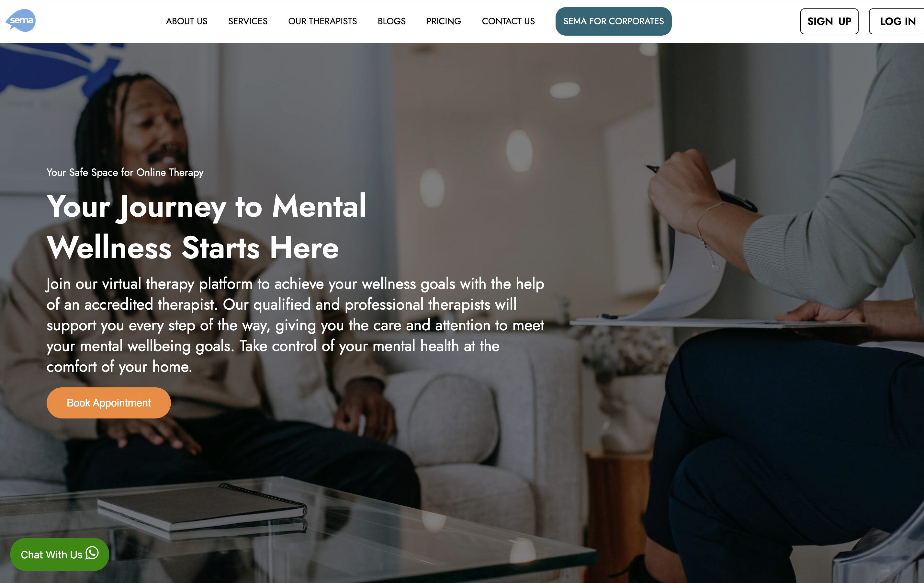Click Sema For Corporates button
Image resolution: width=924 pixels, height=583 pixels.
point(613,21)
